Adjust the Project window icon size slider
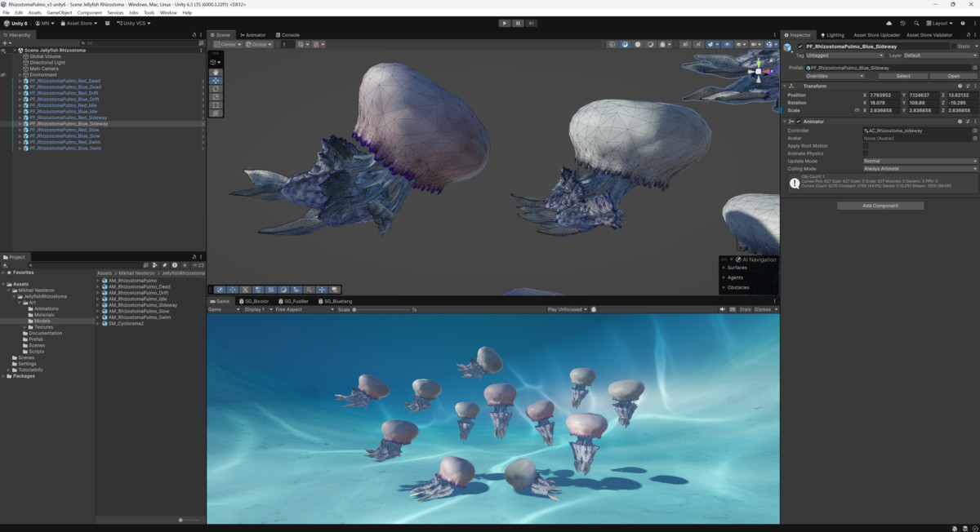The width and height of the screenshot is (980, 532). (189, 520)
